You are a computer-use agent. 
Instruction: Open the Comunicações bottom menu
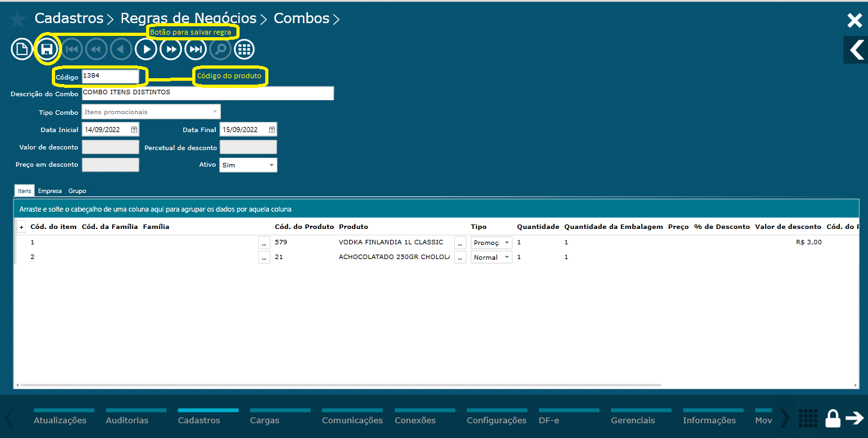tap(352, 420)
